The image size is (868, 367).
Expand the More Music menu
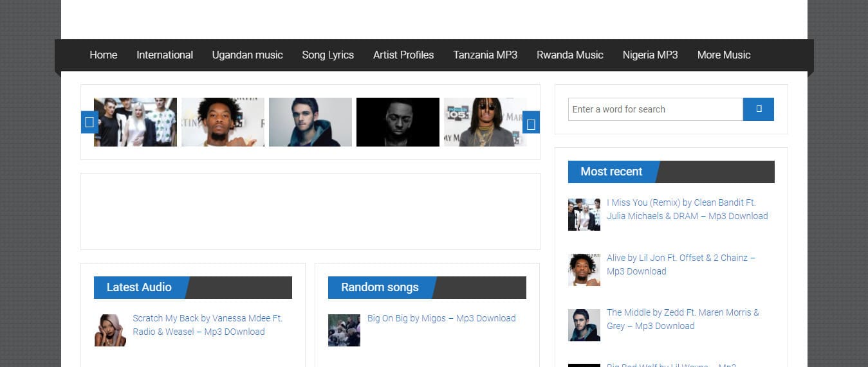pyautogui.click(x=724, y=55)
